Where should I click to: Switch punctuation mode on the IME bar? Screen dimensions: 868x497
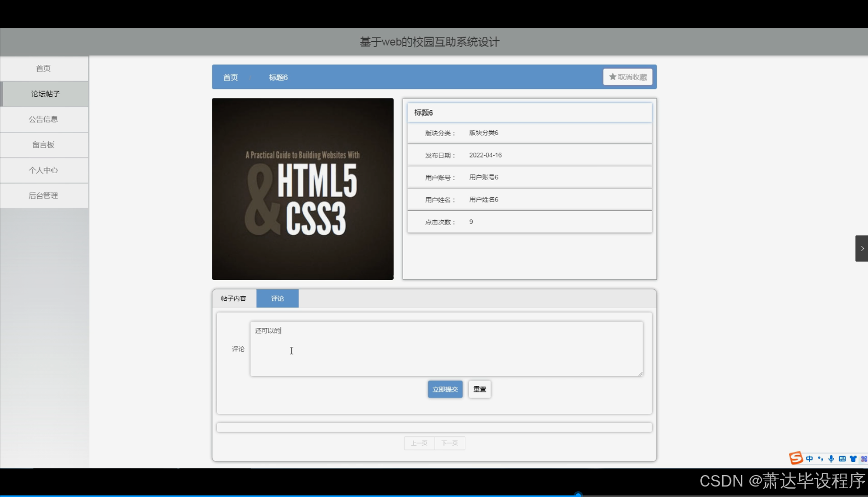(x=820, y=459)
